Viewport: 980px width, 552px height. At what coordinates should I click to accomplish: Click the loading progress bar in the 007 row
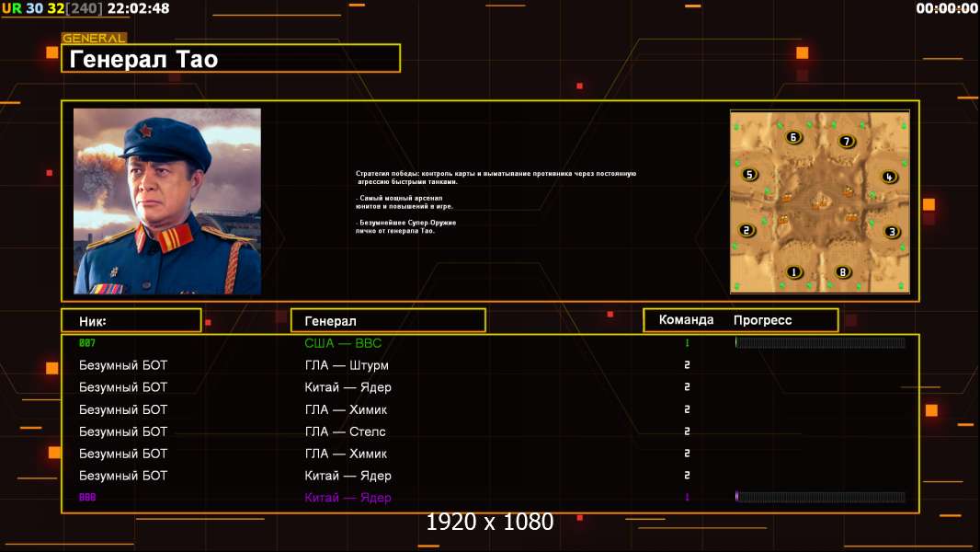tap(820, 342)
